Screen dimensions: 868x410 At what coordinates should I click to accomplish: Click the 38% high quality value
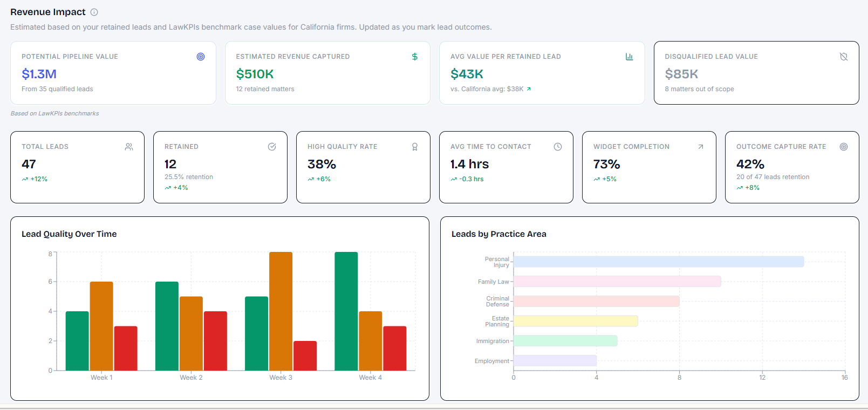tap(322, 164)
